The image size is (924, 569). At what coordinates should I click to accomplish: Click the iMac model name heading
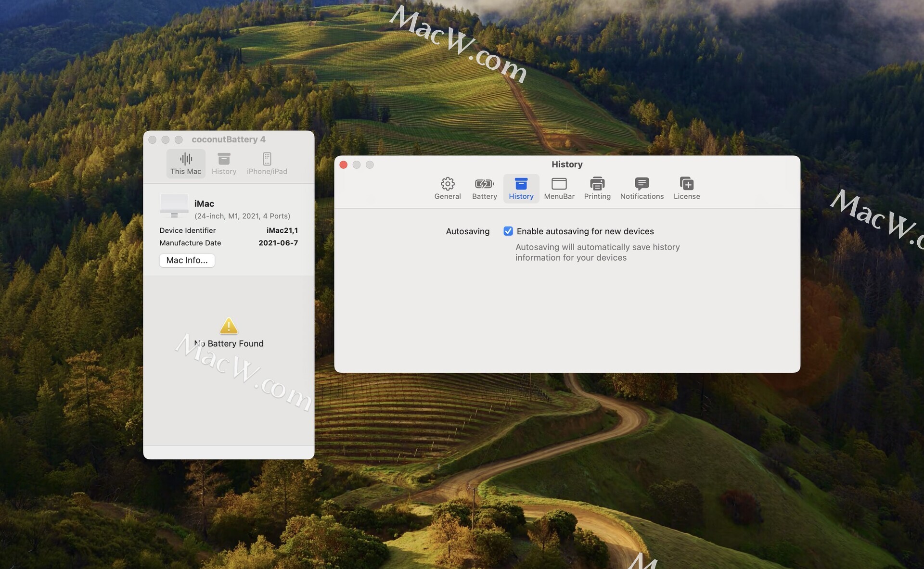pos(204,203)
